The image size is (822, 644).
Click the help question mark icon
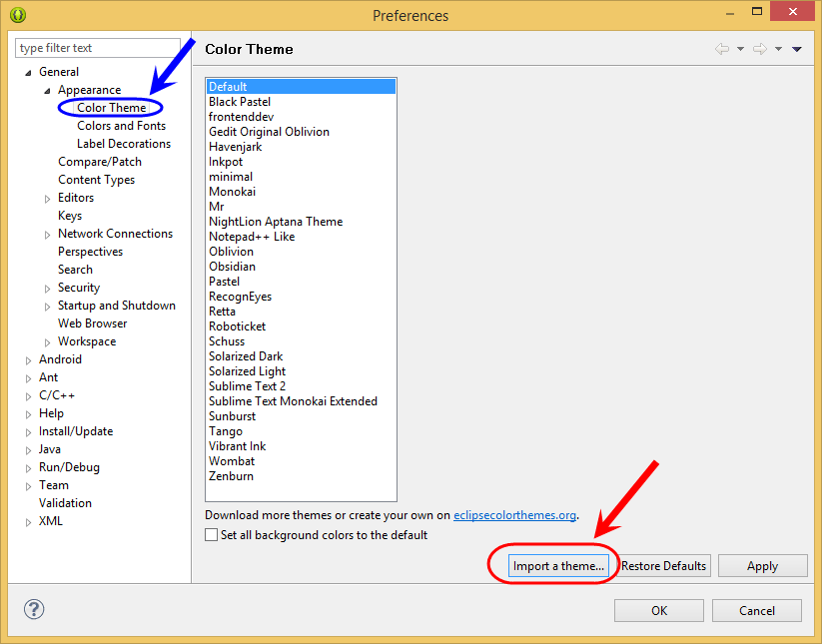click(x=34, y=609)
